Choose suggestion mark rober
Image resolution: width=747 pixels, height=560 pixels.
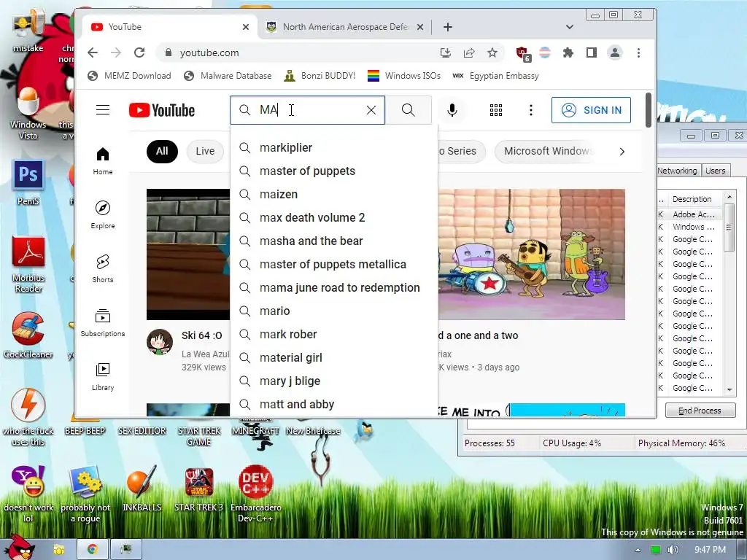[333, 334]
